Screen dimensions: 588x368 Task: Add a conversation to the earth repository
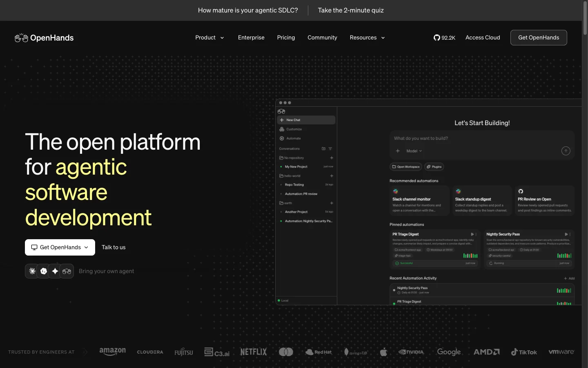pos(332,203)
